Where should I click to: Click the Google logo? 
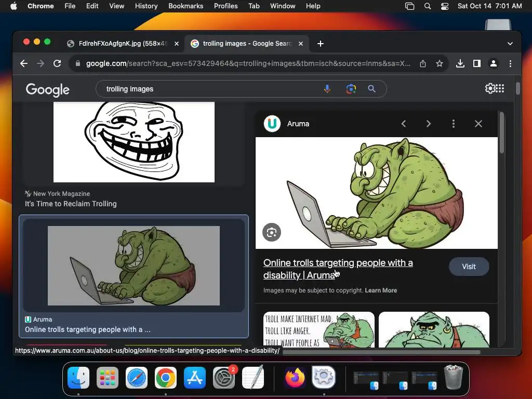(47, 89)
